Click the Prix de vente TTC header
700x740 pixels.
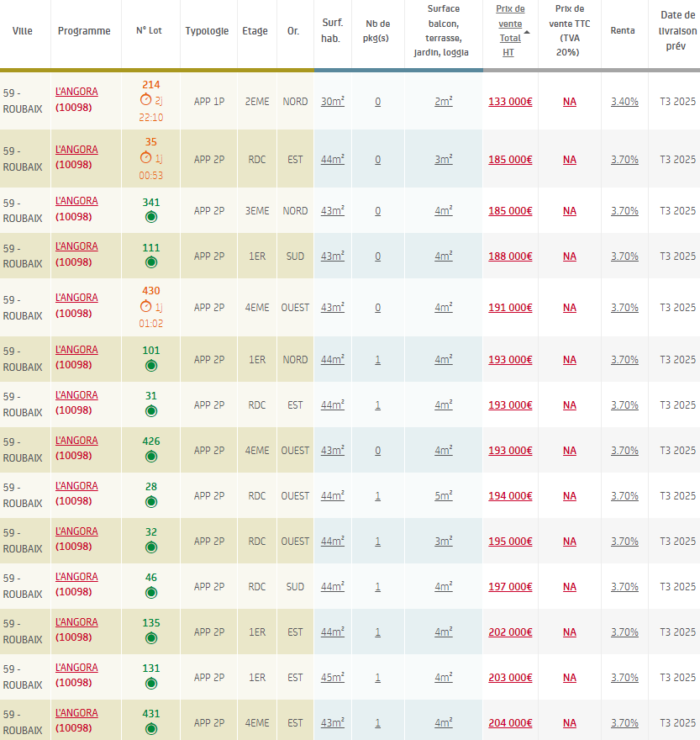(570, 30)
